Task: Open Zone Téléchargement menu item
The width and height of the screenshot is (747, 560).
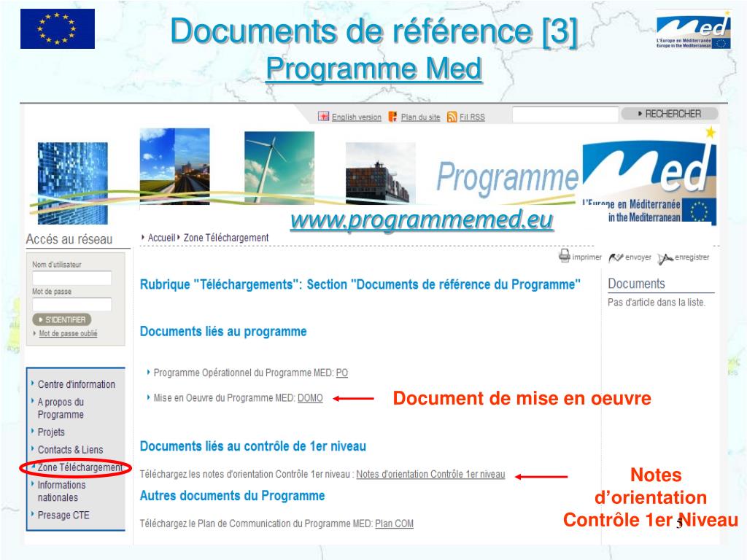Action: click(80, 467)
